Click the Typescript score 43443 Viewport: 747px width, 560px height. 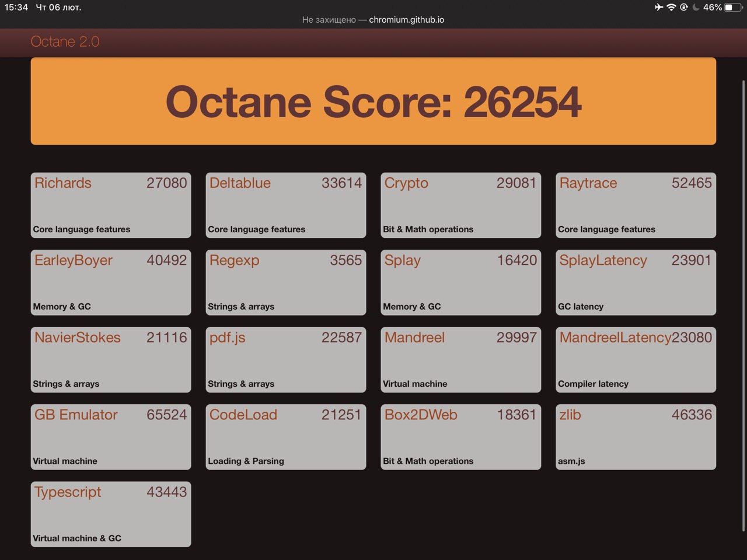point(166,492)
